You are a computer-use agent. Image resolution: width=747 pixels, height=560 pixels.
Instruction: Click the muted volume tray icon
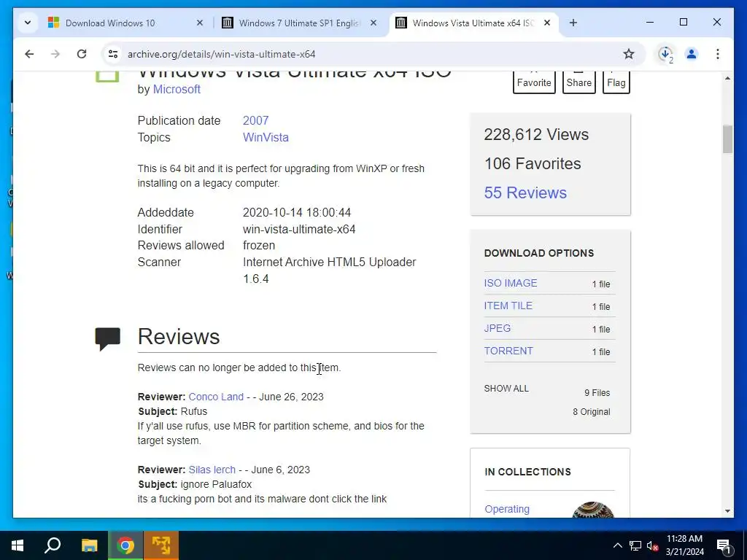point(652,545)
